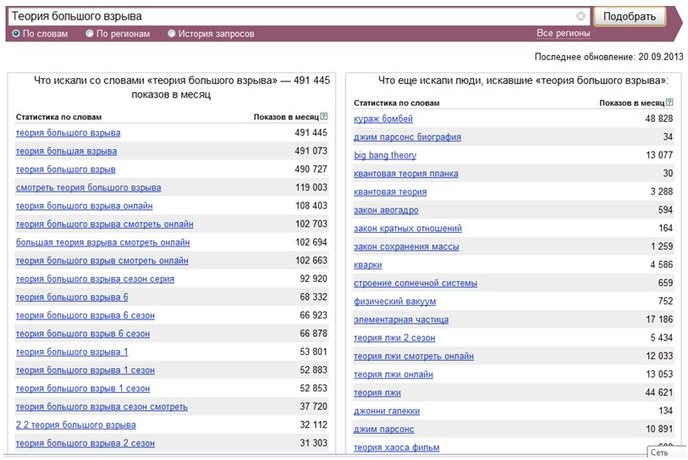Viewport: 688px width, 460px height.
Task: Open the Все регионы region selector
Action: (563, 33)
